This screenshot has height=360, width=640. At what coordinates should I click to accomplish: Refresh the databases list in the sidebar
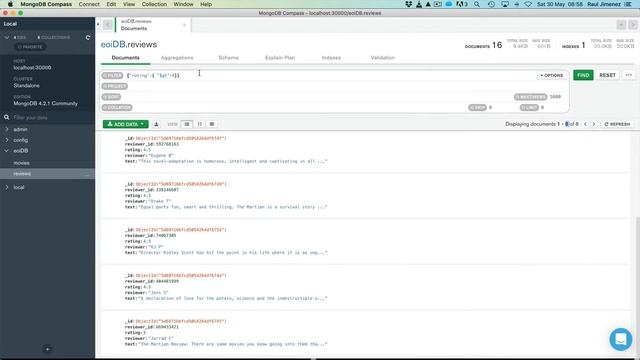pos(88,38)
